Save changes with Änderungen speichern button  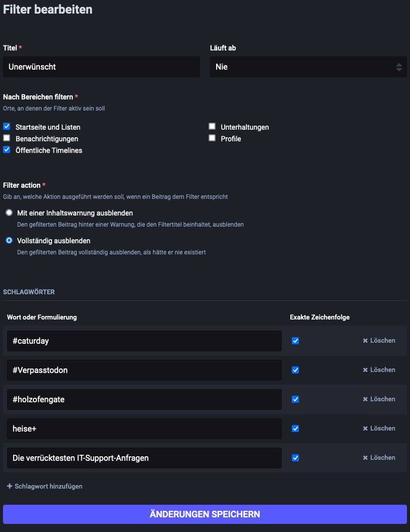(204, 514)
